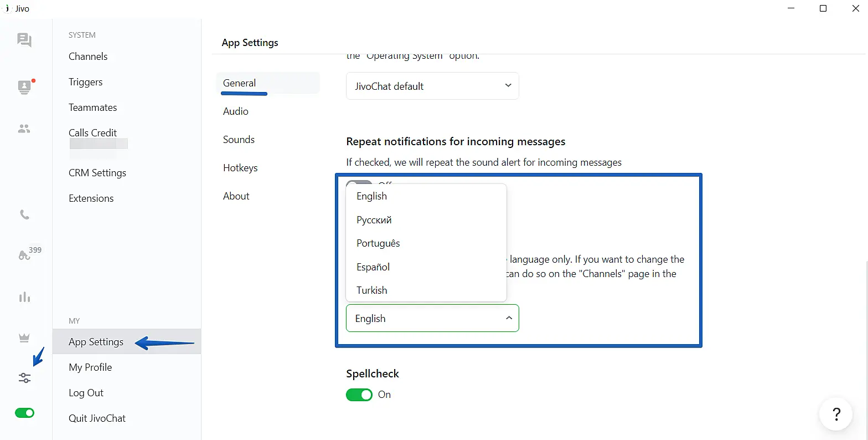Switch to the Hotkeys settings tab
The image size is (868, 440).
(240, 168)
